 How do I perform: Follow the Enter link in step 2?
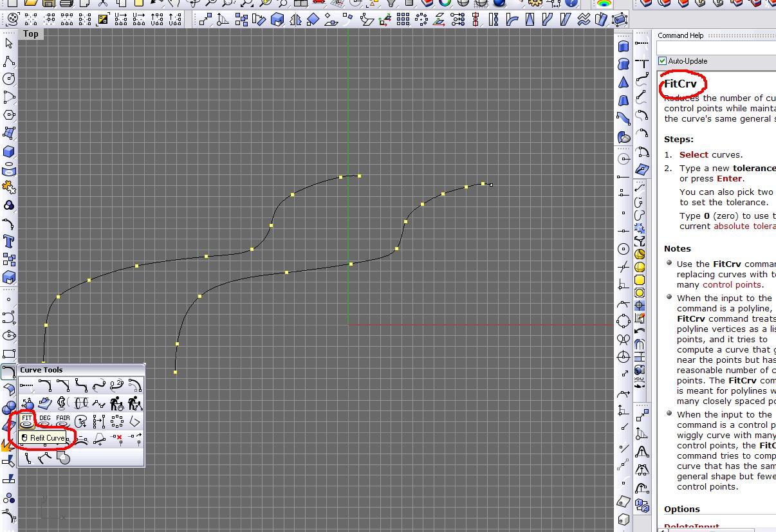tap(729, 178)
